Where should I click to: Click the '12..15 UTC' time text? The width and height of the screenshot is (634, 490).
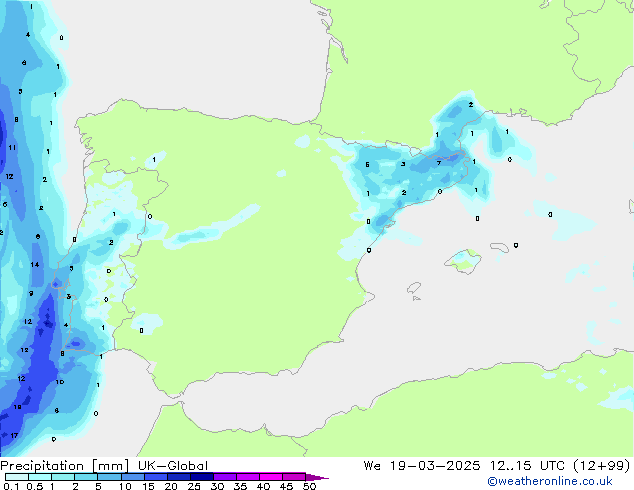pyautogui.click(x=527, y=466)
